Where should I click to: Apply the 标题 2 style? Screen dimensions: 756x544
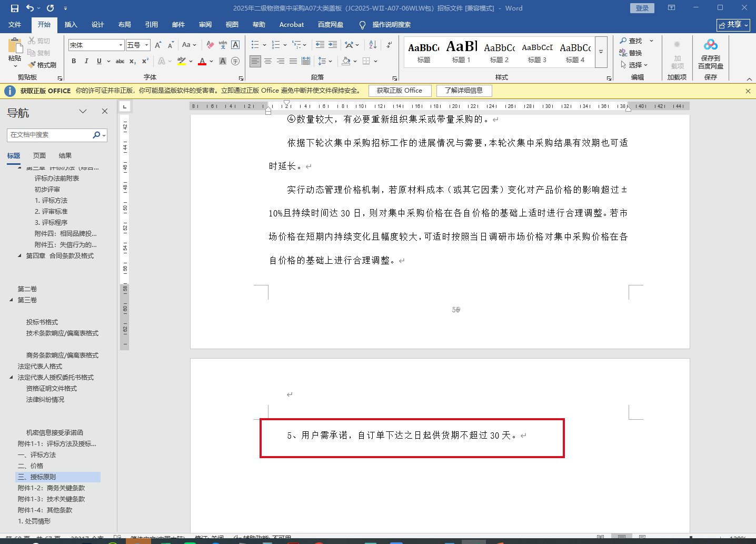[x=500, y=52]
